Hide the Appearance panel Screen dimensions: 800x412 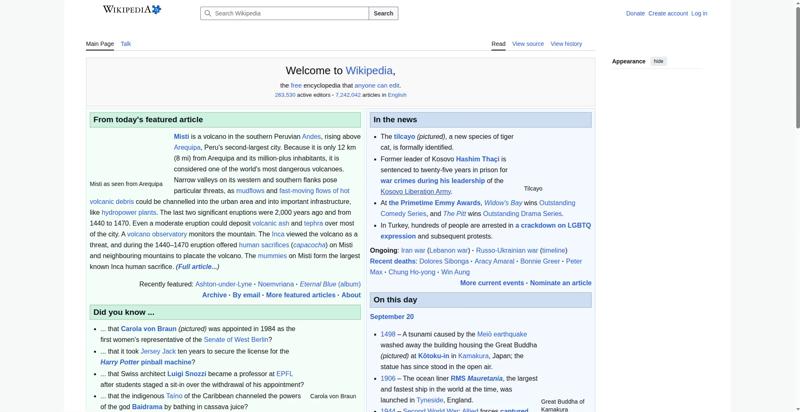(659, 61)
